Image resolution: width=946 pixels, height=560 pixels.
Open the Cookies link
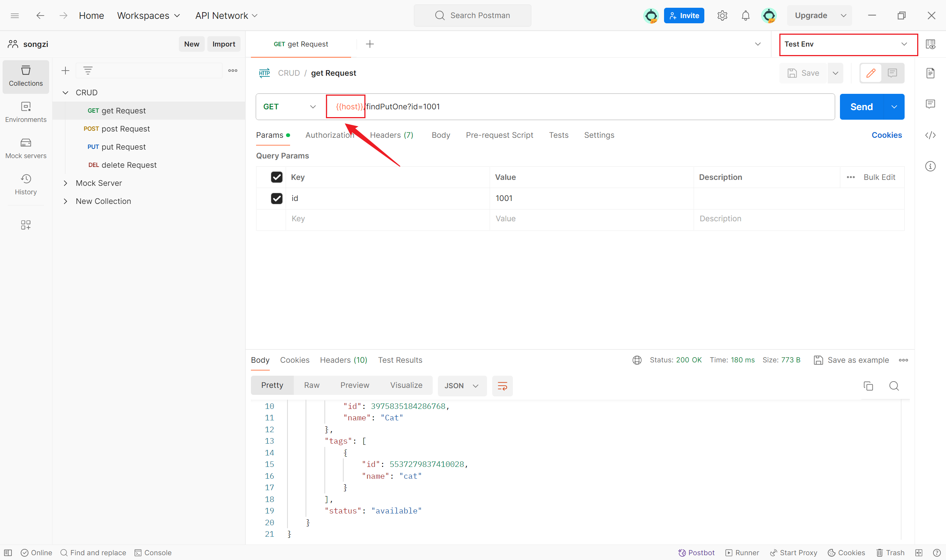(887, 135)
